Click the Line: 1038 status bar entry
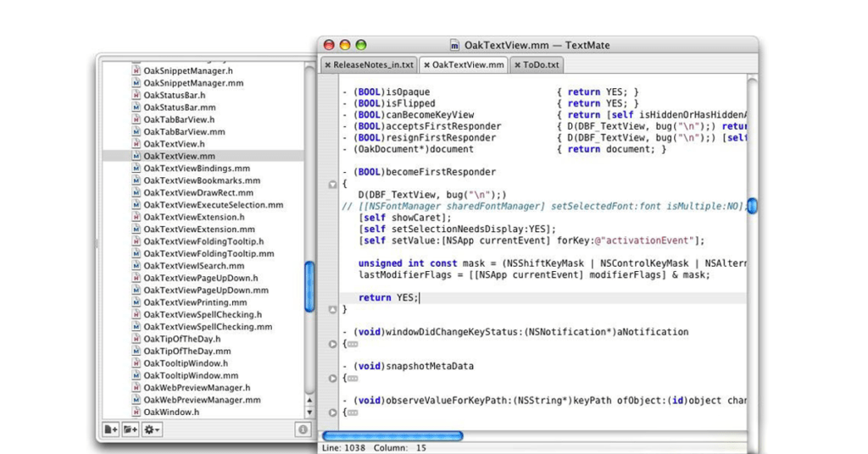The height and width of the screenshot is (454, 868). point(344,448)
